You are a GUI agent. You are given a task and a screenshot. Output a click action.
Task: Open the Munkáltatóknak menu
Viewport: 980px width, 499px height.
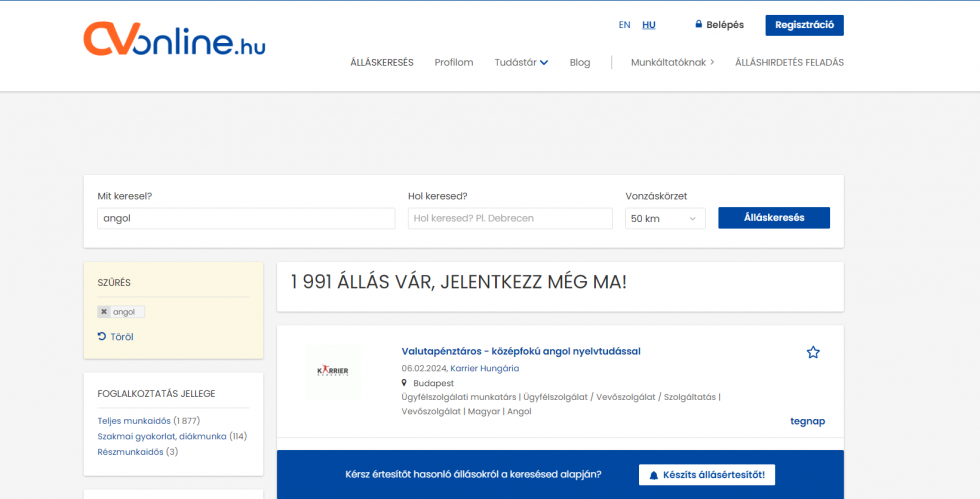pyautogui.click(x=672, y=62)
